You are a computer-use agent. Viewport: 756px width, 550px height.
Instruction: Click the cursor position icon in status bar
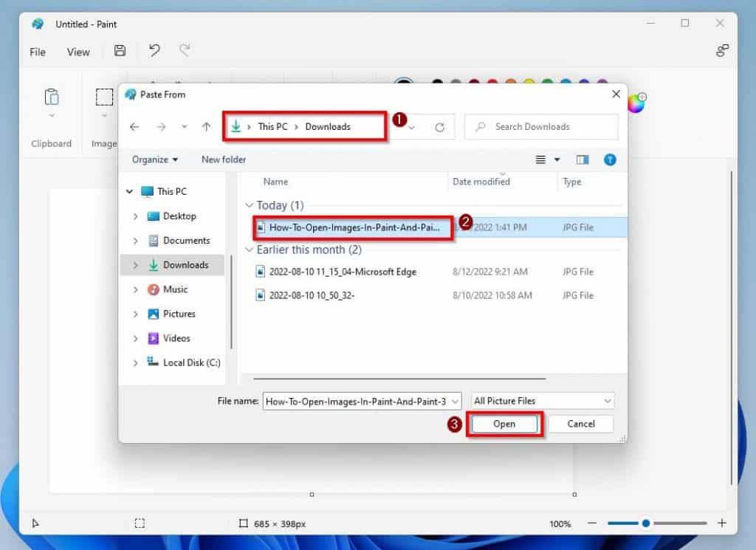click(x=35, y=523)
